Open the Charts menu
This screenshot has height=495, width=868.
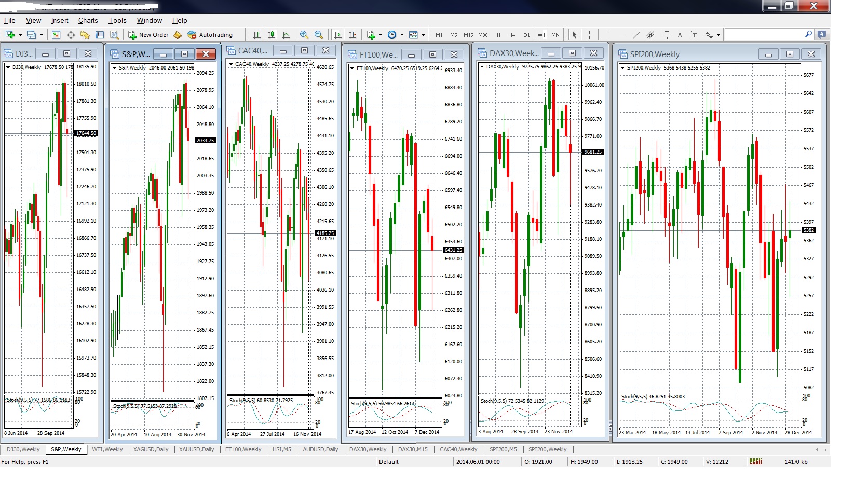pyautogui.click(x=88, y=20)
